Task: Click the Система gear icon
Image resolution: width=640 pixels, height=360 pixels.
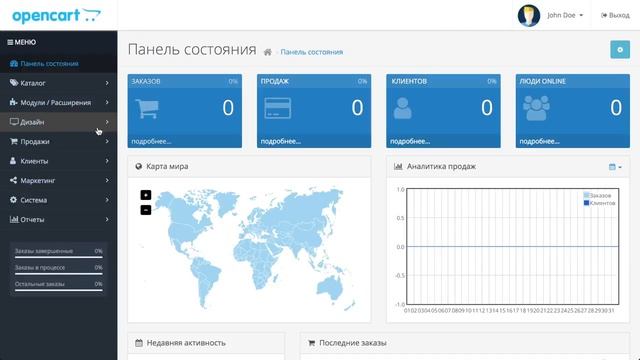Action: 13,200
